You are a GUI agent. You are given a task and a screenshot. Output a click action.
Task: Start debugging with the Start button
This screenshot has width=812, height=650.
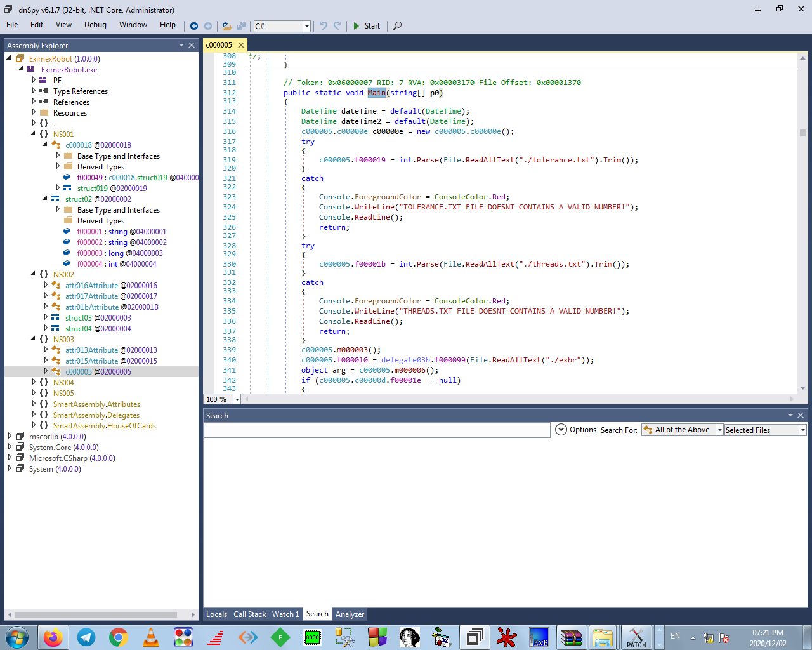pos(366,26)
